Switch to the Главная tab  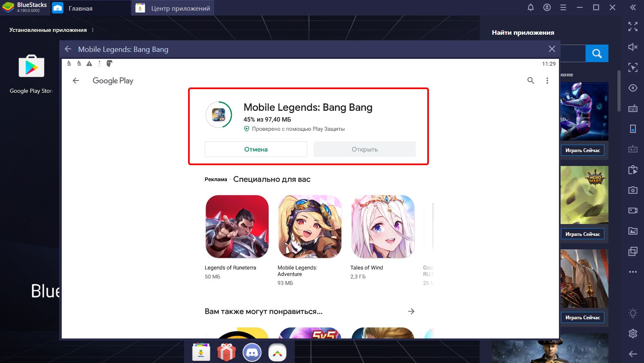pyautogui.click(x=80, y=8)
